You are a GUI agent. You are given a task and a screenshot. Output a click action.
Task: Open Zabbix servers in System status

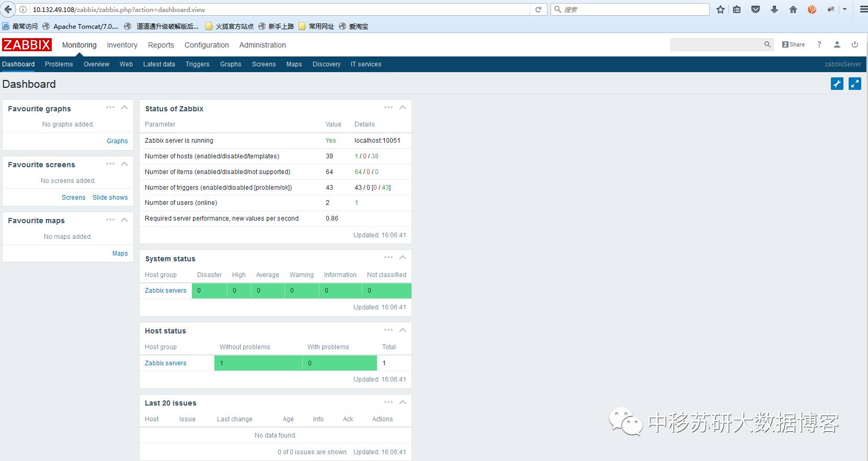click(x=166, y=291)
